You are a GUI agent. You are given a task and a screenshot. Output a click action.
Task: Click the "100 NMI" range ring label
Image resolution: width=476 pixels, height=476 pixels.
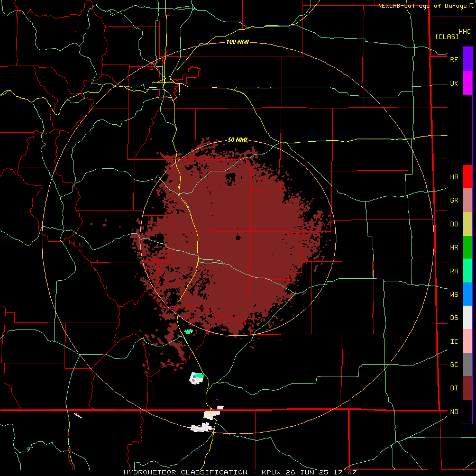pyautogui.click(x=237, y=42)
